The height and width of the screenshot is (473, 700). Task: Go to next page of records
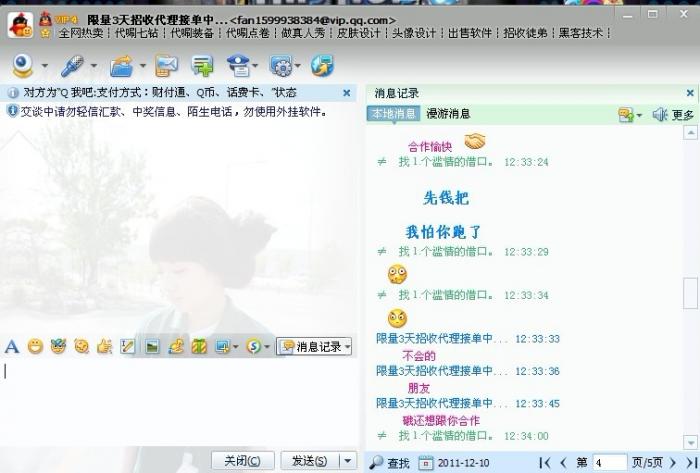673,463
